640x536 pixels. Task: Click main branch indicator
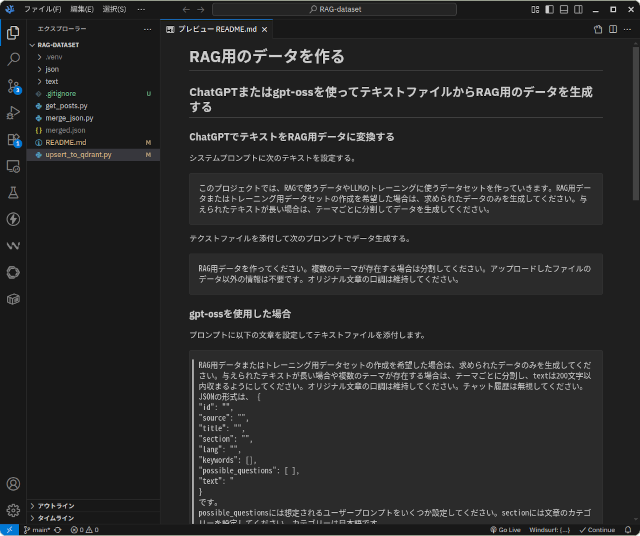[x=37, y=530]
